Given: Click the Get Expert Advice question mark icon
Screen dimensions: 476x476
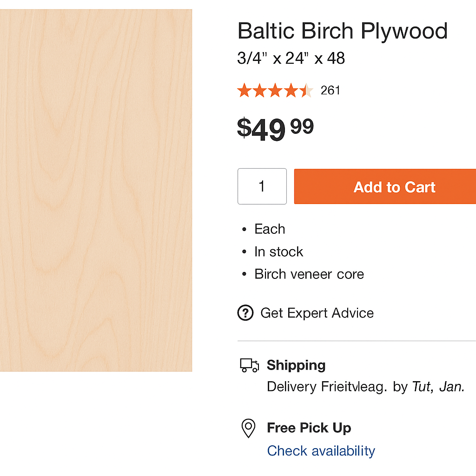Looking at the screenshot, I should 245,313.
